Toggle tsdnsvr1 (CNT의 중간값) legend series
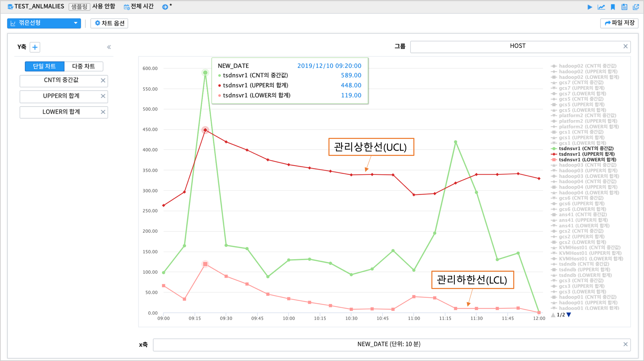 pyautogui.click(x=582, y=148)
